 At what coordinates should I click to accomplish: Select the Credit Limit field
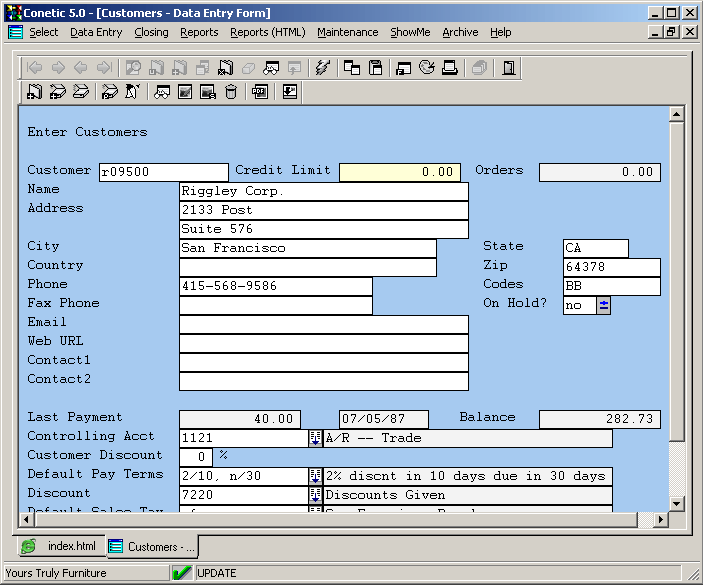400,172
